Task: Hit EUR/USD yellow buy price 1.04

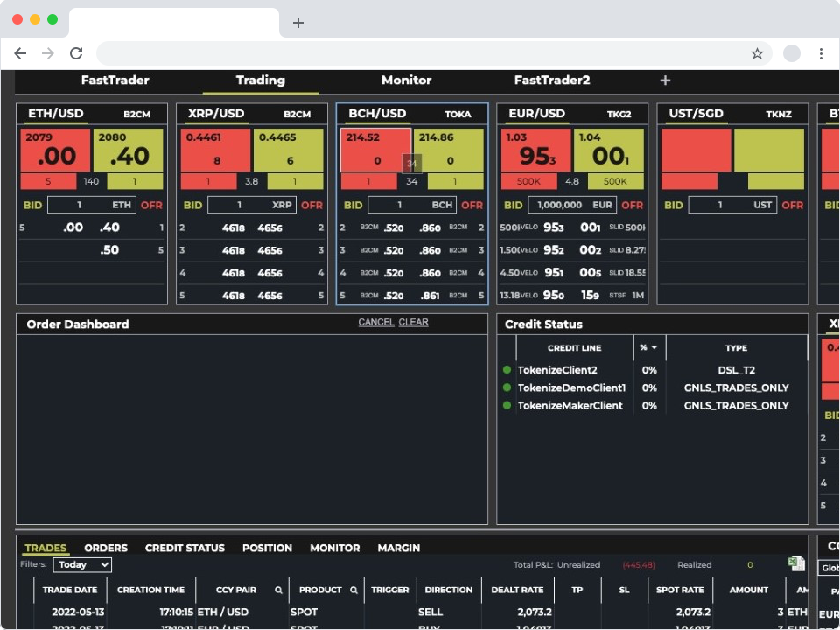Action: coord(609,150)
